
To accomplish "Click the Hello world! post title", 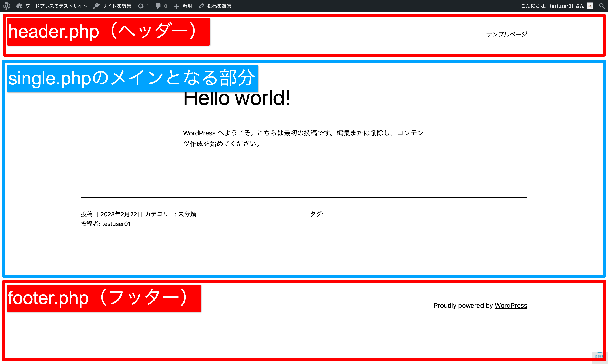I will (237, 98).
